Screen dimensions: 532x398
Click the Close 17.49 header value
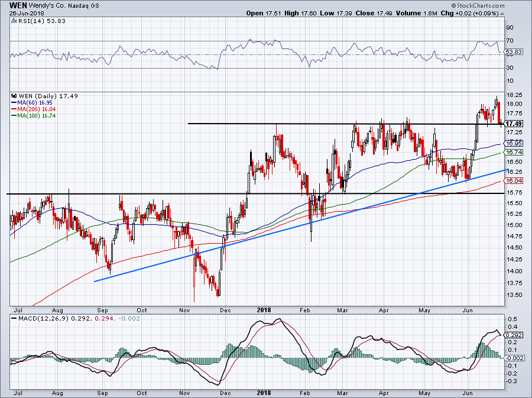(x=374, y=13)
